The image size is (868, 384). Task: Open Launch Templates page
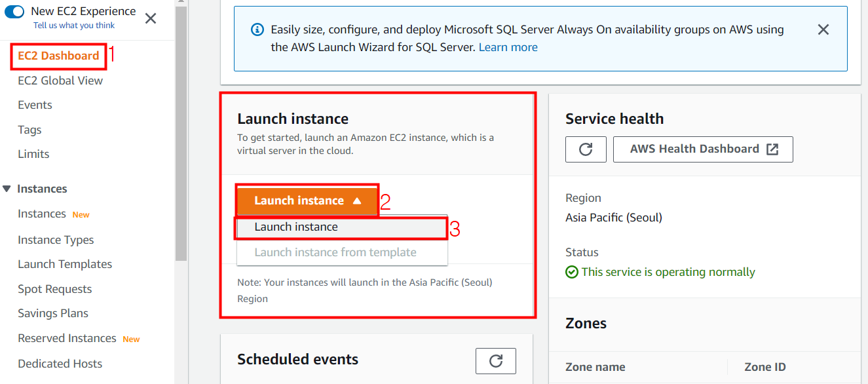pos(65,264)
